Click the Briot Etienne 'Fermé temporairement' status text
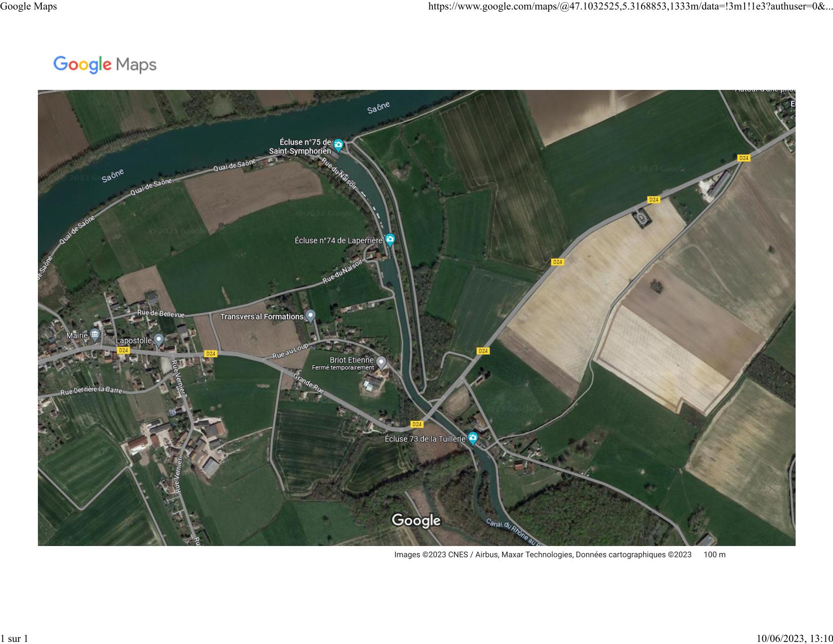Screen dimensions: 833x644 (x=342, y=368)
